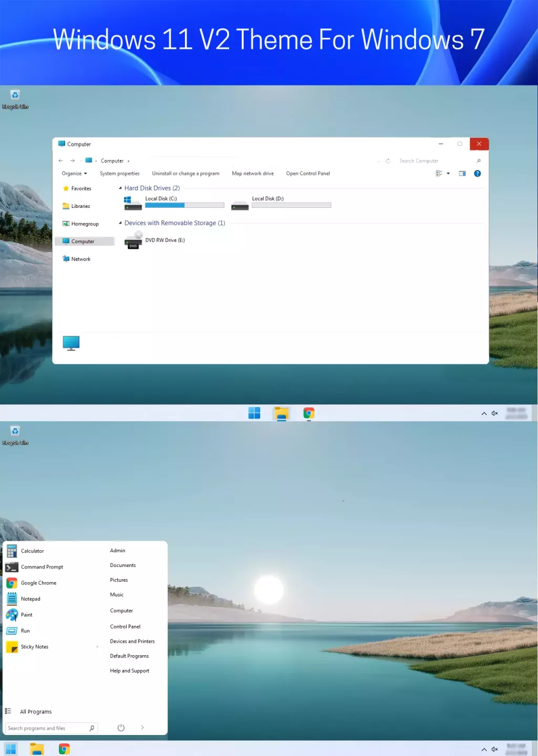Select Local Disk (C:) drive icon
Screen dimensions: 538x756
(133, 203)
